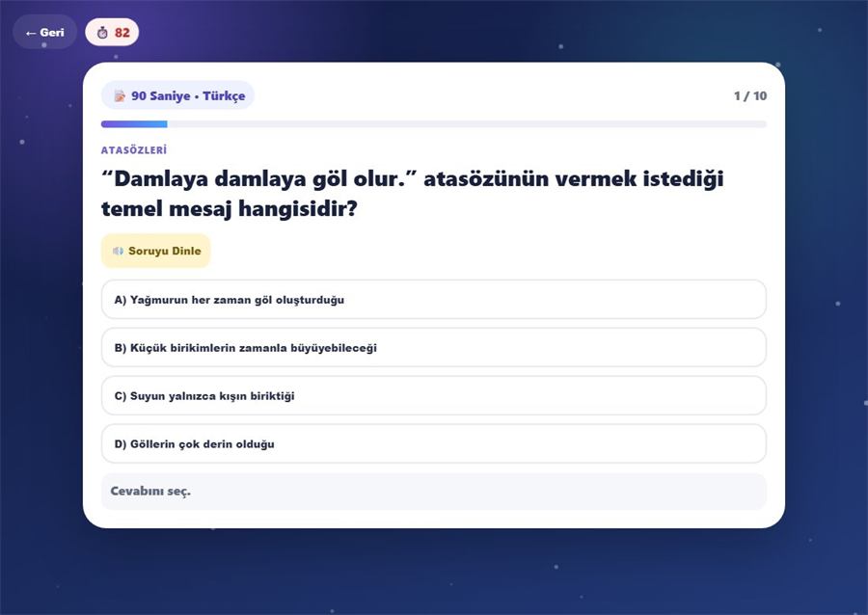Screen dimensions: 868x615
Task: Click the notepad icon beside 90 Saniye
Action: (x=120, y=95)
